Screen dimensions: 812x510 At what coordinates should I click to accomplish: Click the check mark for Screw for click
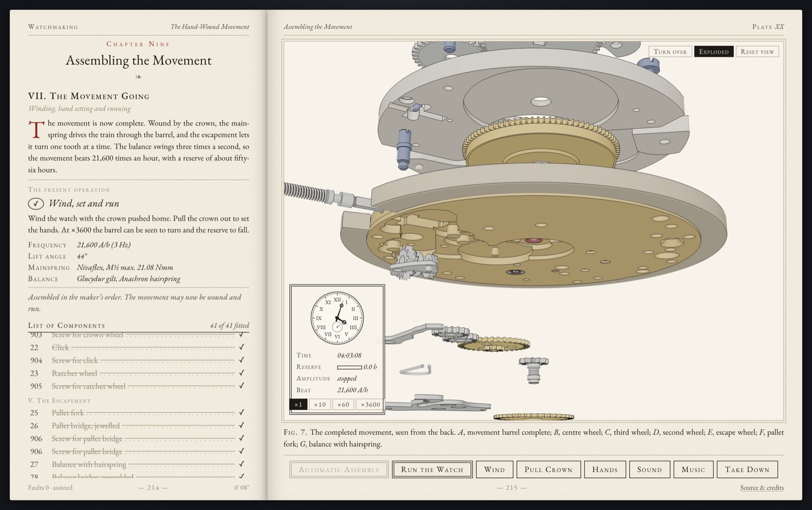point(242,360)
